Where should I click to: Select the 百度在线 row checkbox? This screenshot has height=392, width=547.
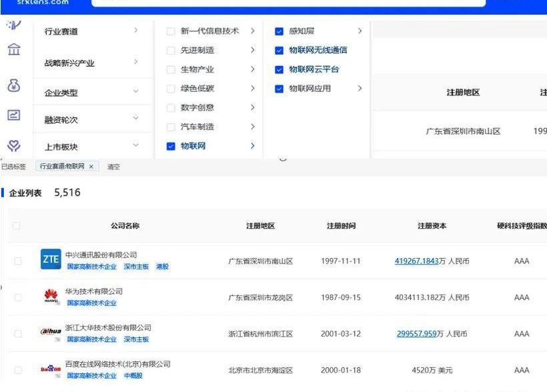coord(18,370)
